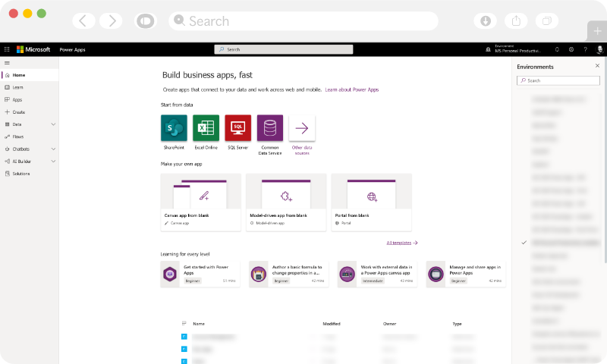The width and height of the screenshot is (607, 364).
Task: Sort apps by Name column
Action: pos(199,324)
